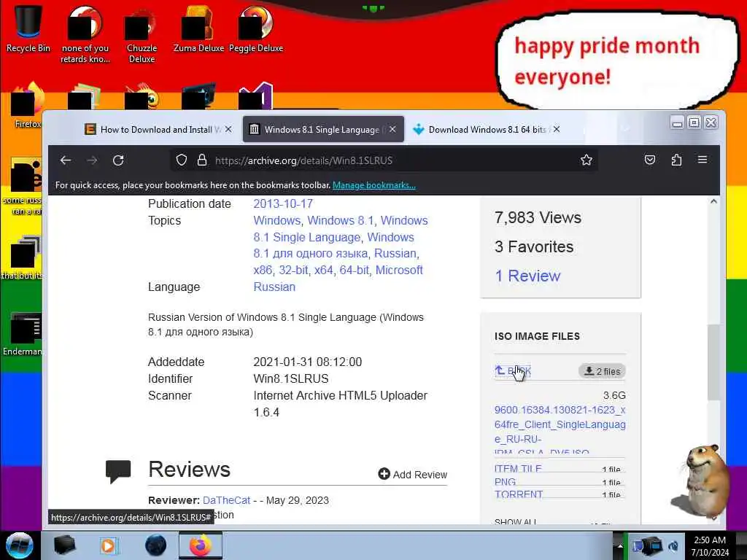
Task: Click the scrollbar up arrow
Action: click(713, 201)
